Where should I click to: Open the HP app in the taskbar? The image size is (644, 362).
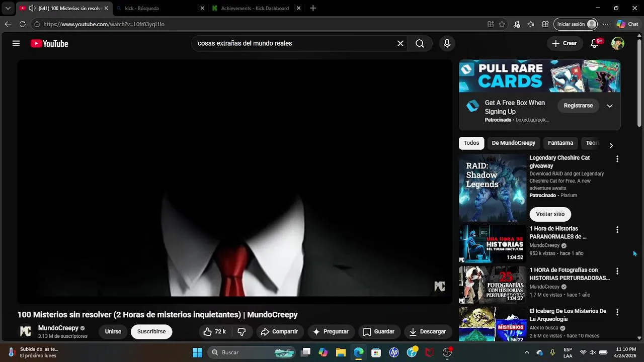[394, 352]
